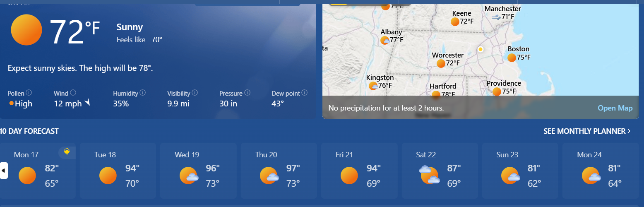Open the See Monthly Planner link
Screen dimensions: 644x207
coord(587,131)
